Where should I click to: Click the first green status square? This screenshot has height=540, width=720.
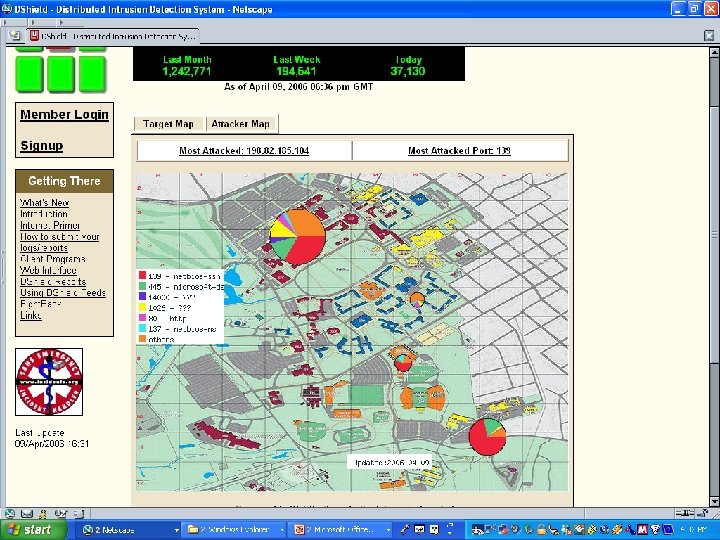coord(29,74)
